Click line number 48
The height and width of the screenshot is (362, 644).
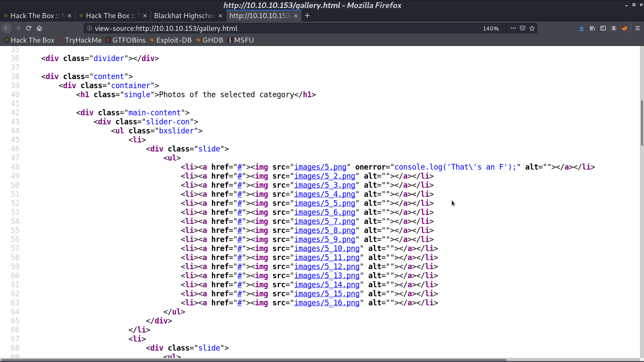[x=15, y=167]
